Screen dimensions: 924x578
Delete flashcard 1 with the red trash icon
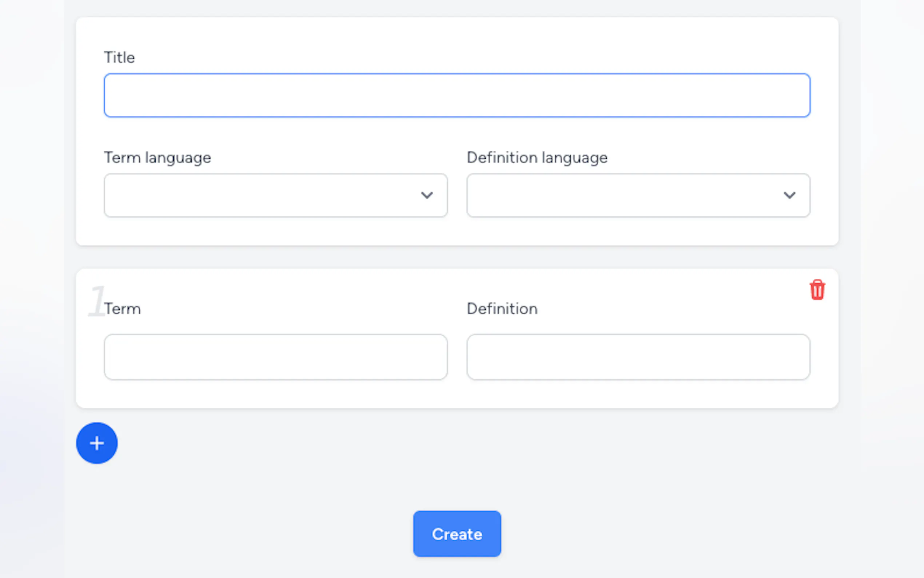(817, 290)
